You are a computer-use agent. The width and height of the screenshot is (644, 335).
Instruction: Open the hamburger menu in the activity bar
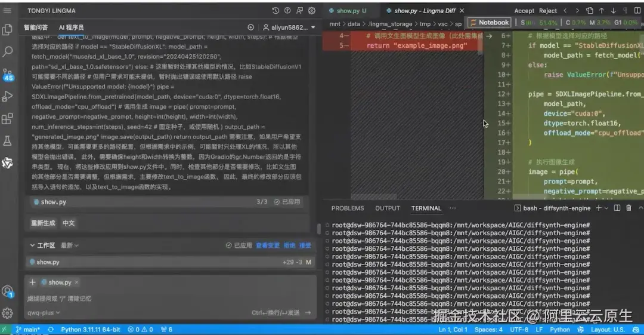pos(7,11)
